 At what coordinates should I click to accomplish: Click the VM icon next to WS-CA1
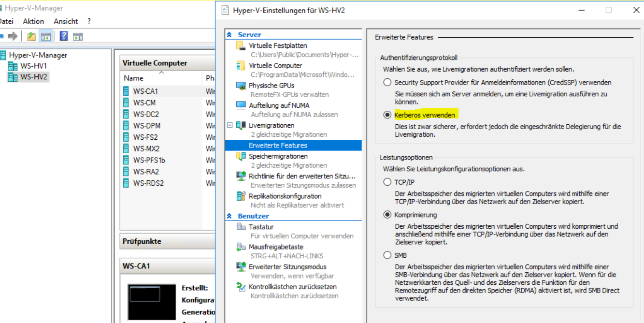point(126,91)
